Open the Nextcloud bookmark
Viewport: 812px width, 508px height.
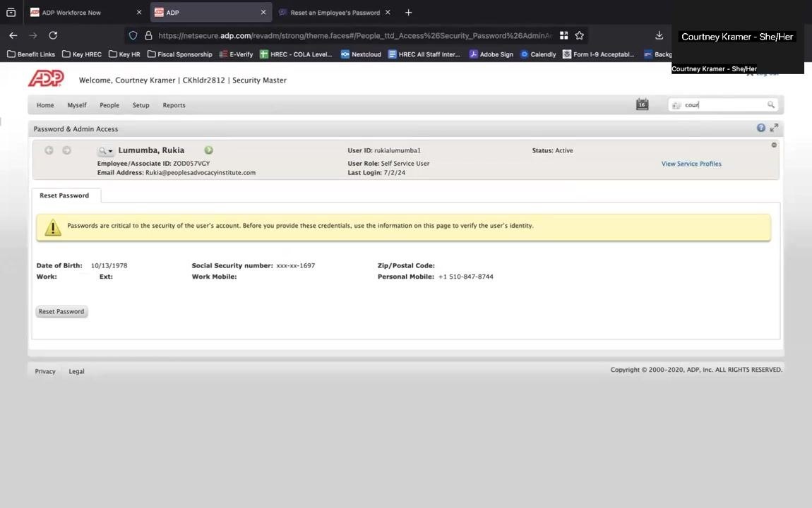361,54
